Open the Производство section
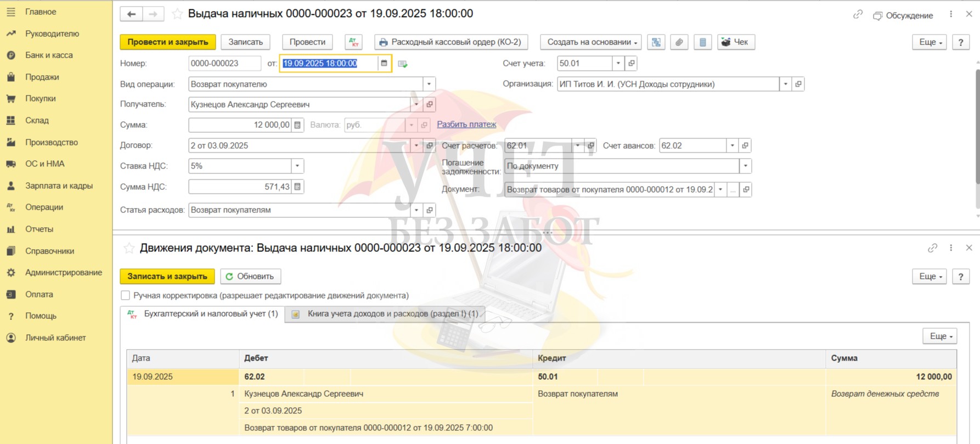The image size is (980, 444). pyautogui.click(x=52, y=142)
